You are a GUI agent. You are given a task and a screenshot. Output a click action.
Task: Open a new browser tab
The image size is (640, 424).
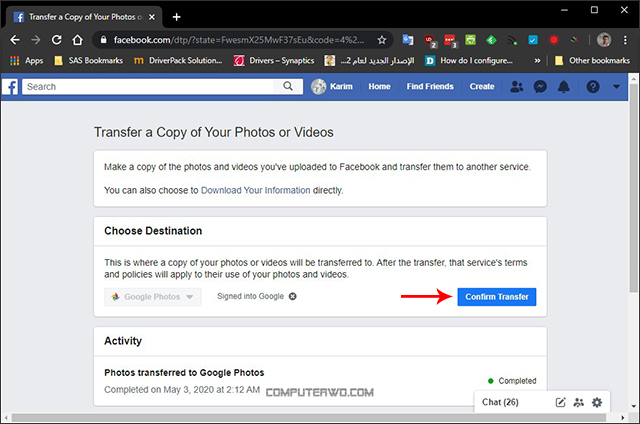176,17
